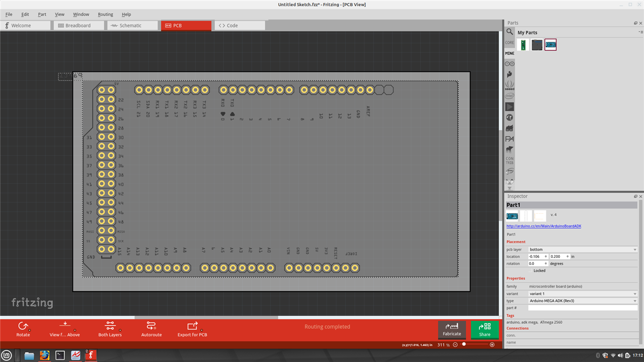Adjust the zoom slider handle
644x362 pixels.
464,345
